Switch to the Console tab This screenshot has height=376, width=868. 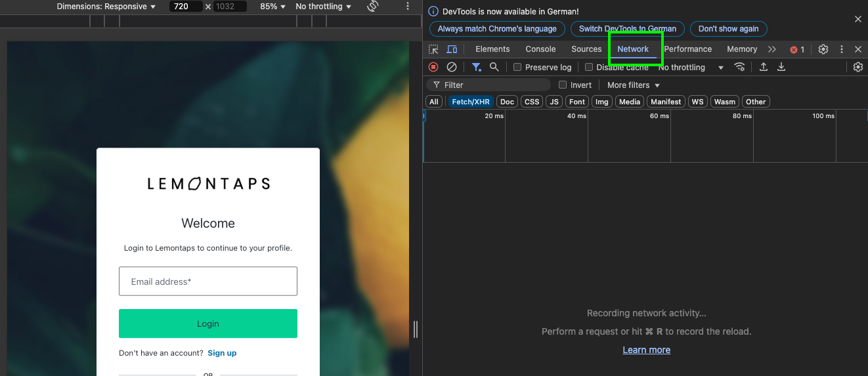click(540, 49)
